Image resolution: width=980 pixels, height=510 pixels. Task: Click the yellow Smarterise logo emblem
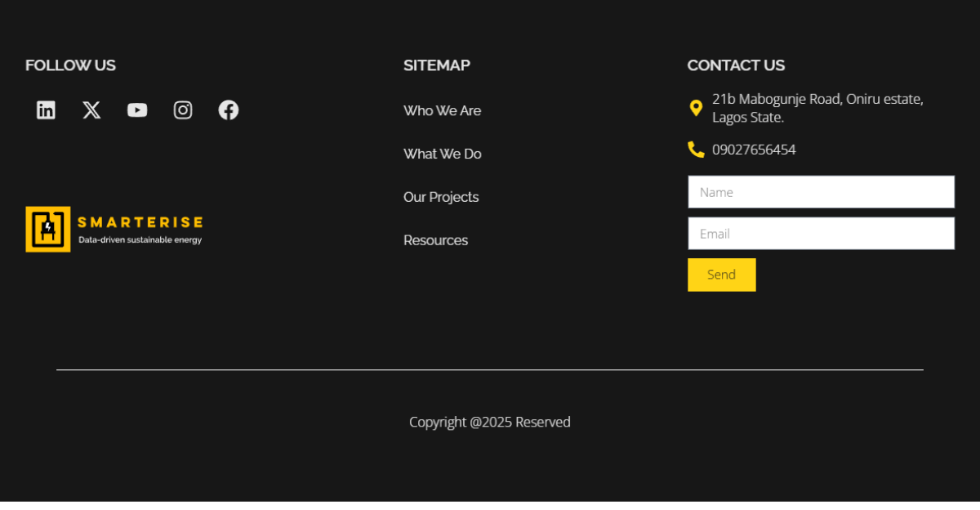point(48,229)
